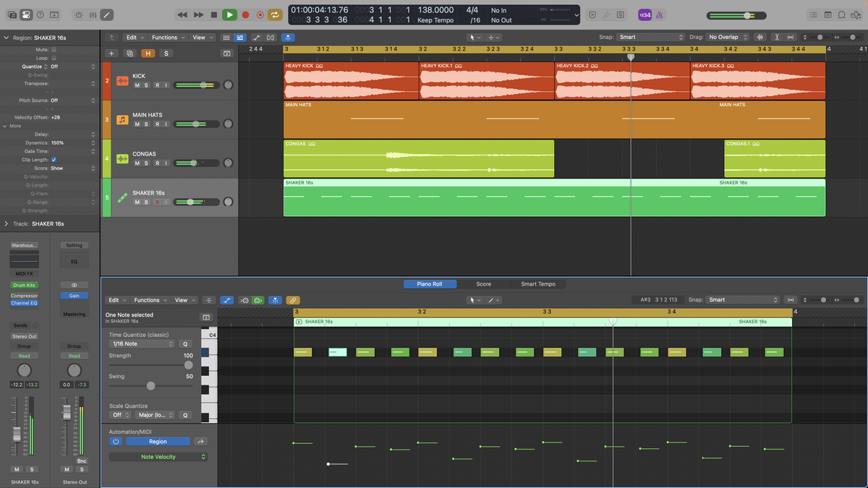
Task: Solo the CONGAS track
Action: coord(146,163)
